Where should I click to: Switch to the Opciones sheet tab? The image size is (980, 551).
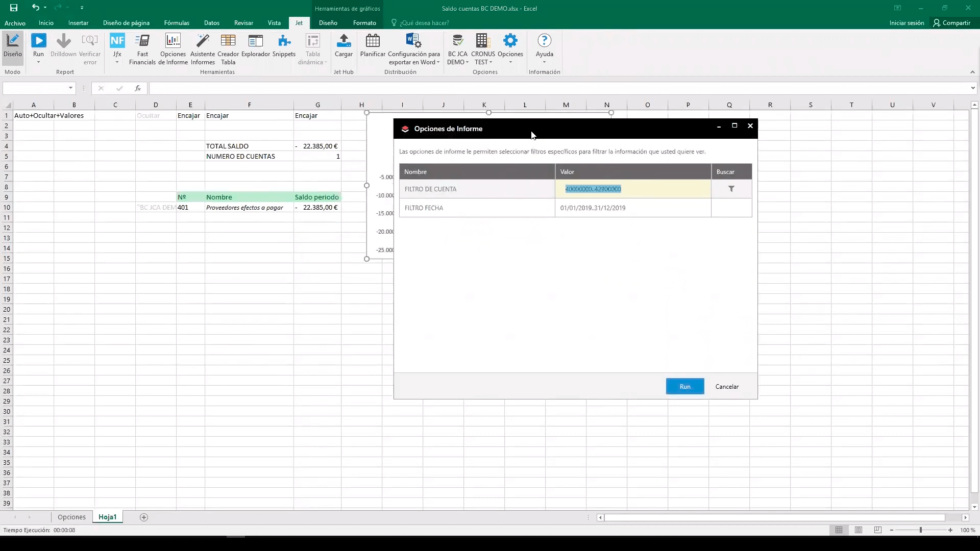(71, 517)
